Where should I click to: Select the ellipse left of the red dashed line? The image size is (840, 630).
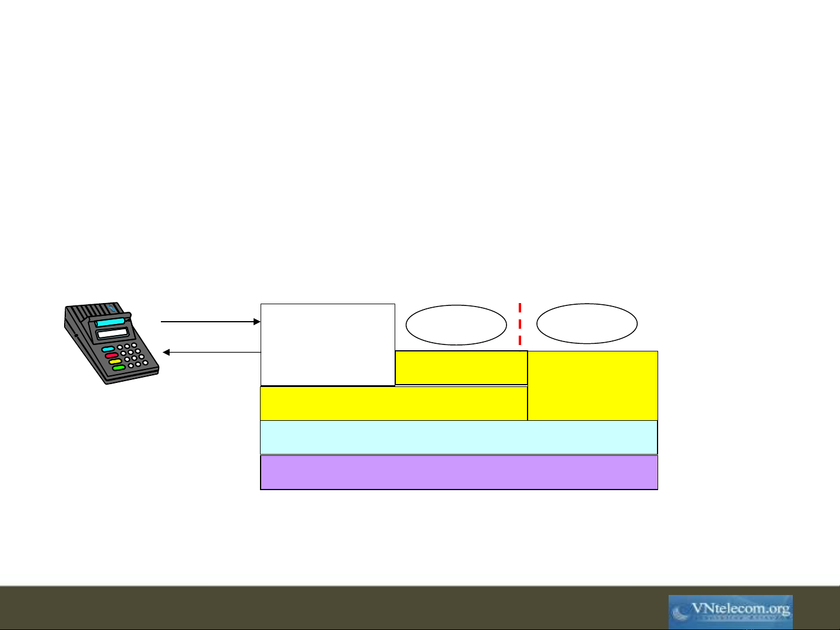pyautogui.click(x=456, y=325)
